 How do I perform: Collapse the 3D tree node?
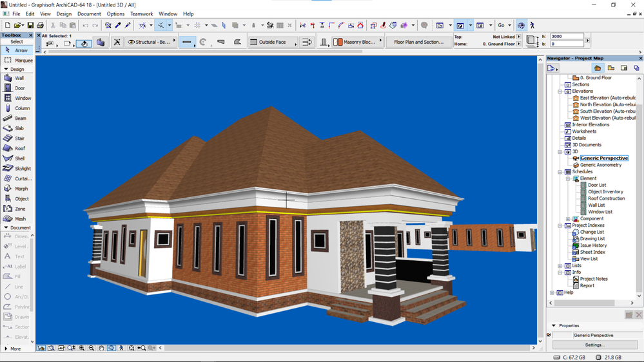(x=560, y=152)
